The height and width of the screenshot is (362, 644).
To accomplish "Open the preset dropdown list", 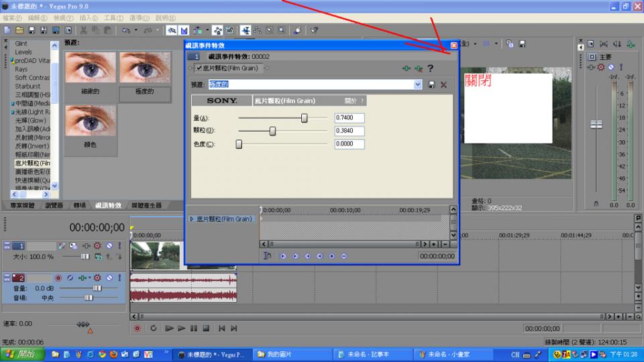I will pyautogui.click(x=418, y=84).
